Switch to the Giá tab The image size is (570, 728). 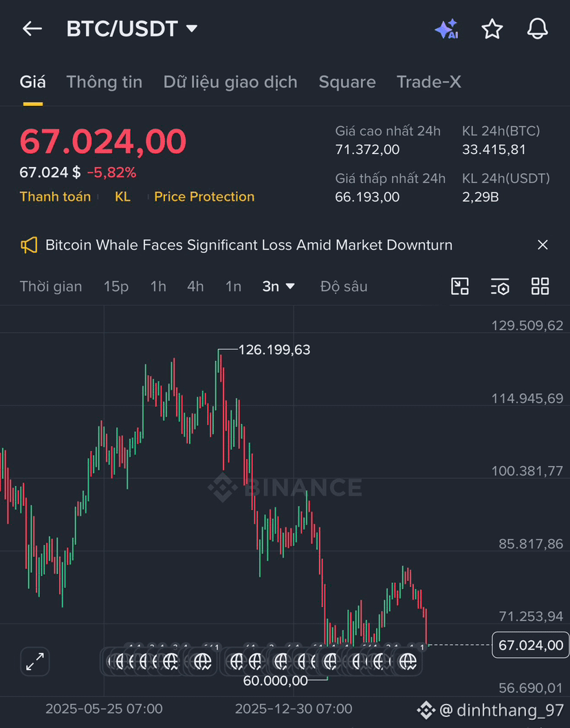click(32, 82)
